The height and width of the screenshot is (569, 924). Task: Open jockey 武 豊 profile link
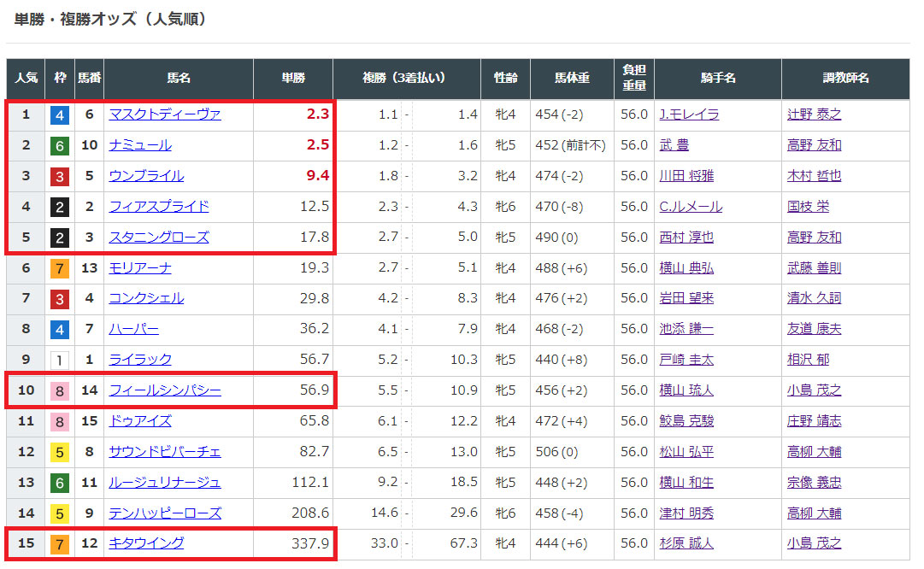(674, 144)
